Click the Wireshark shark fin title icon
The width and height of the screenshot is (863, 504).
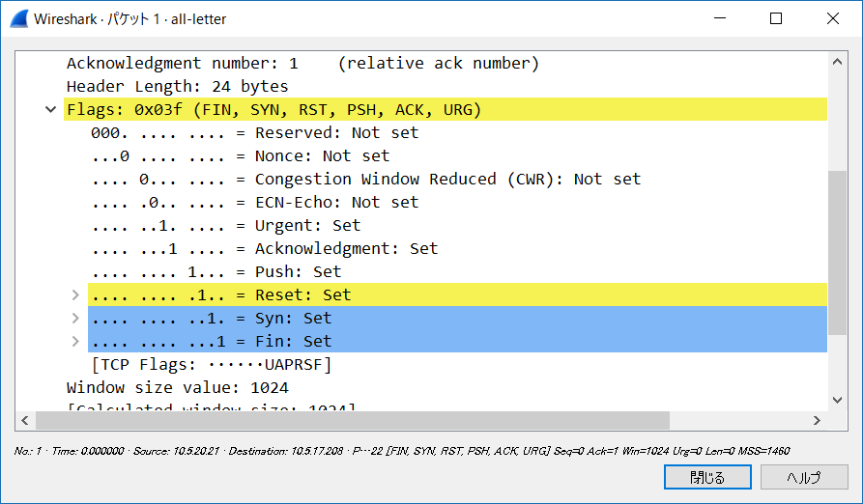[x=18, y=18]
